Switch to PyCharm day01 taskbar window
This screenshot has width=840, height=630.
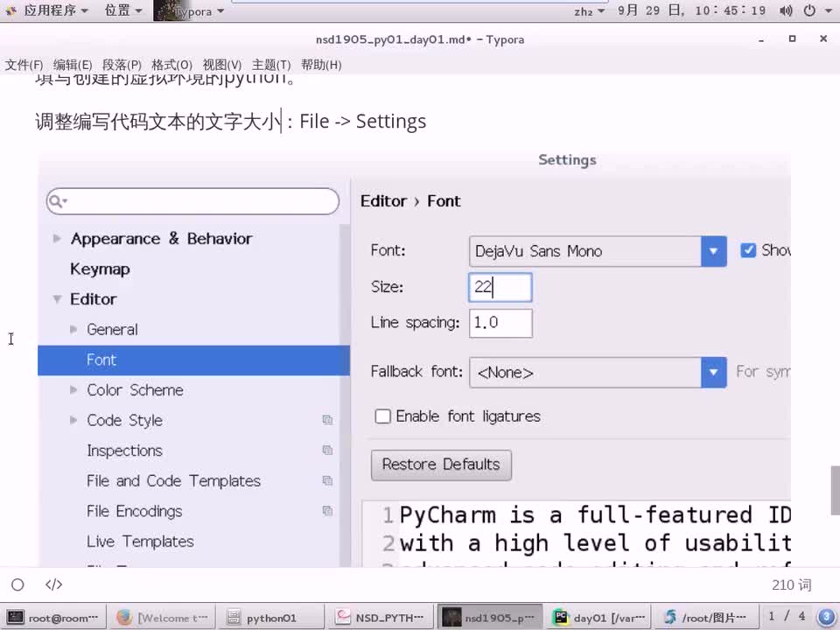598,618
